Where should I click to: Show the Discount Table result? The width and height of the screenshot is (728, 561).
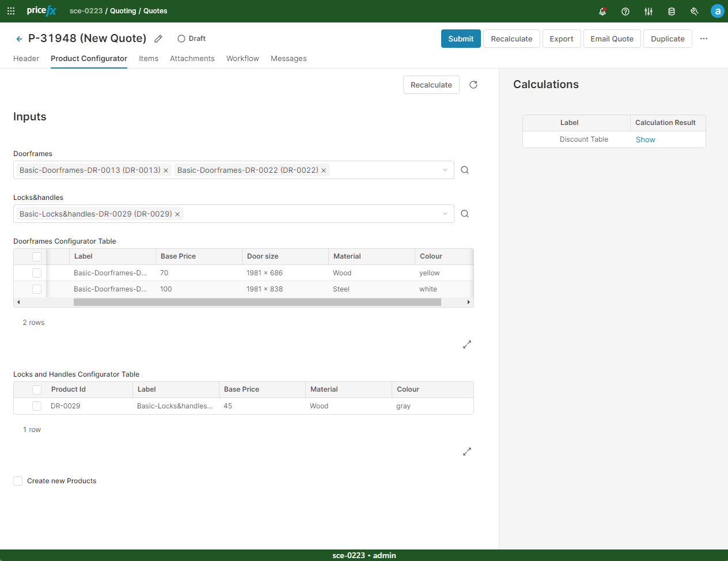coord(645,139)
